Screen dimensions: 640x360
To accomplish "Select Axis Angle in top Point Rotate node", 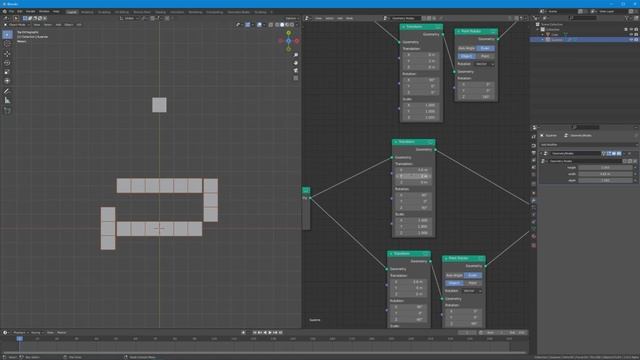I will (x=467, y=48).
